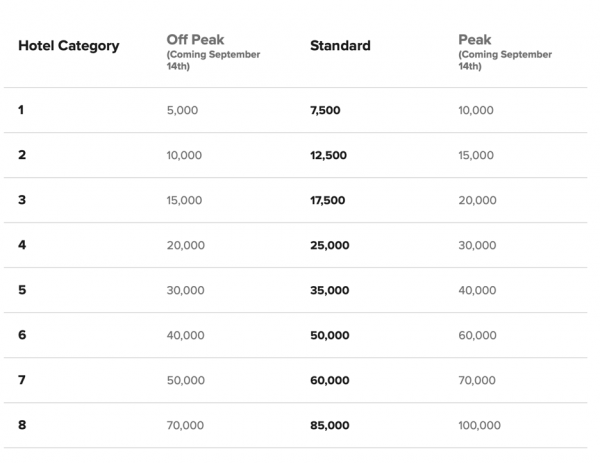Click the 35,000 standard points value
The height and width of the screenshot is (463, 600).
(330, 290)
